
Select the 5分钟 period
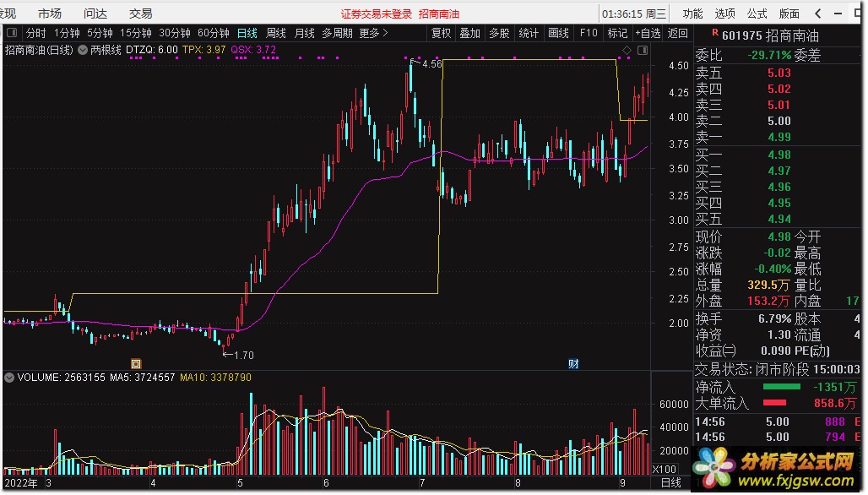(x=100, y=33)
